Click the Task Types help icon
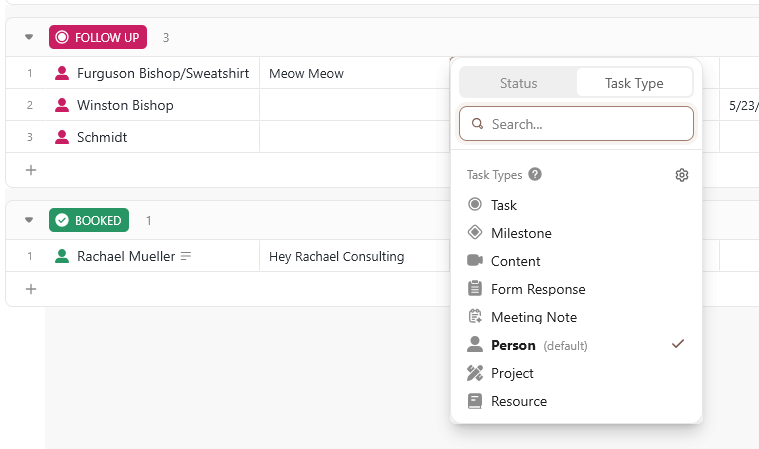 click(535, 174)
